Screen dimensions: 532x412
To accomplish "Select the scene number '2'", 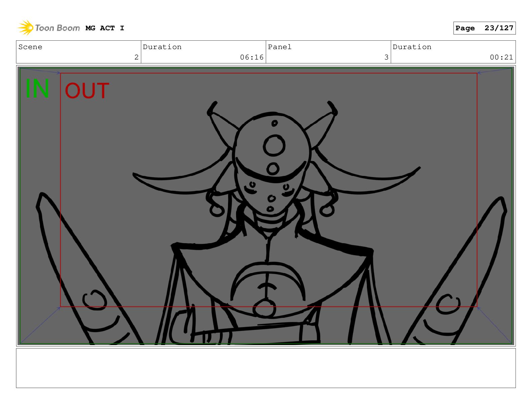I will pyautogui.click(x=136, y=57).
